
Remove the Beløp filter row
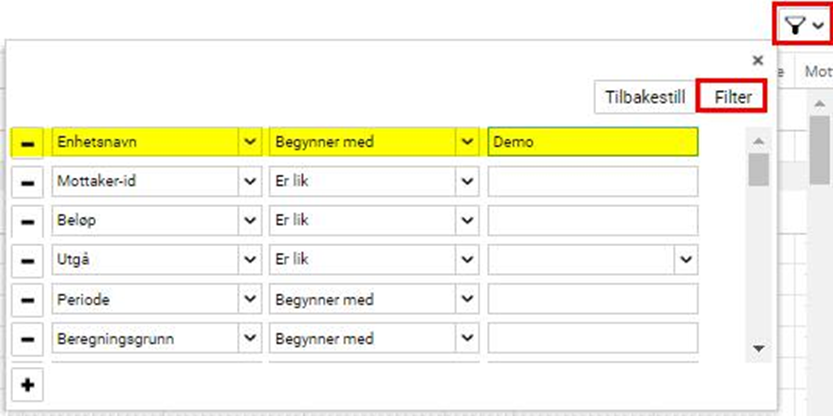coord(27,221)
